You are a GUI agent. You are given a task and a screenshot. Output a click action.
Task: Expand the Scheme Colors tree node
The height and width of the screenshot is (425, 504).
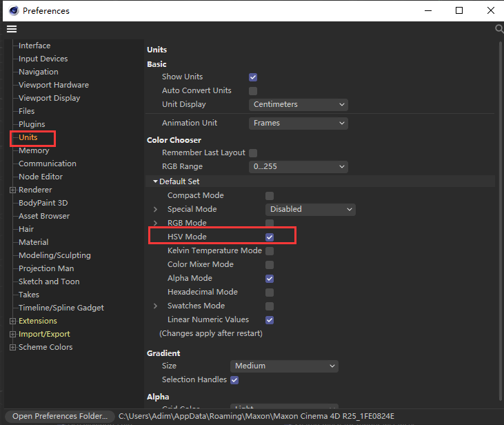(x=12, y=347)
